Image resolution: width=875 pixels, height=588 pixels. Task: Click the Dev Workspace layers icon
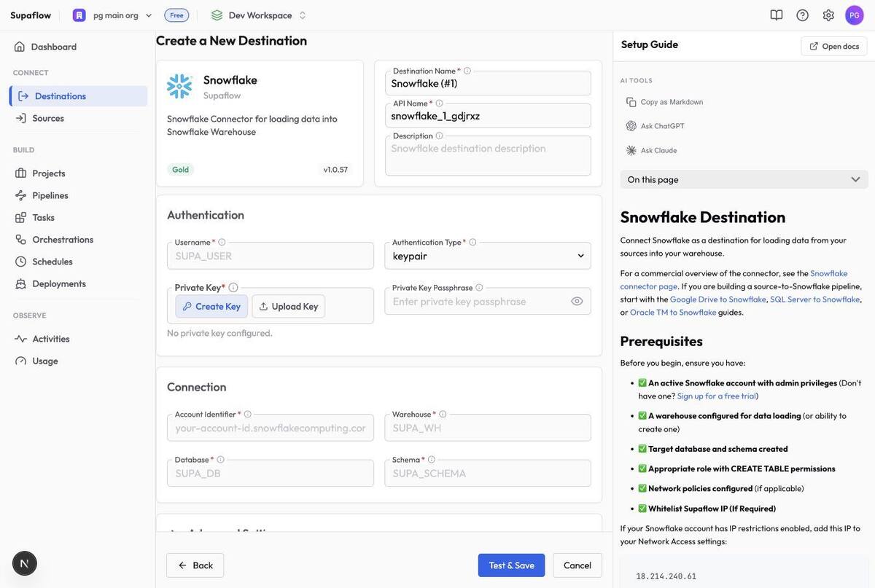[217, 15]
